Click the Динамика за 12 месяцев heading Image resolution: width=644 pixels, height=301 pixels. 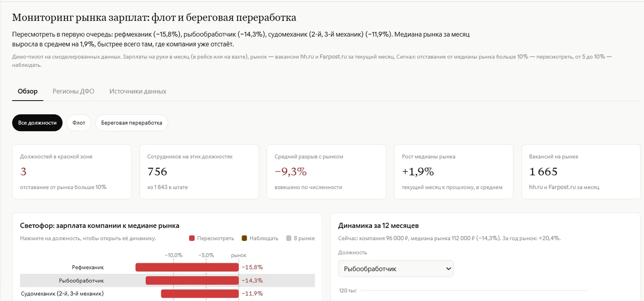(378, 226)
